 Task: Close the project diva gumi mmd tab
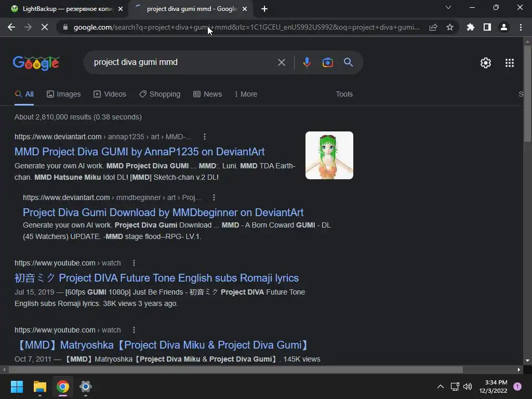coord(245,9)
